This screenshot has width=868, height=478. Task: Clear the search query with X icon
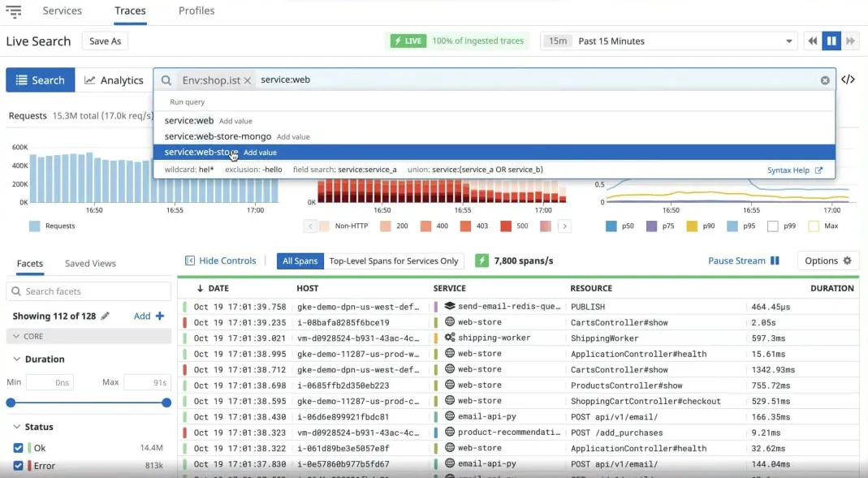tap(825, 80)
